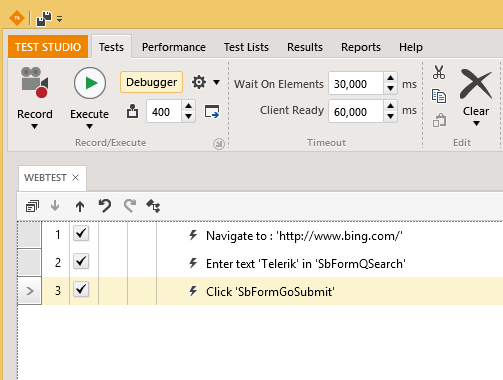The height and width of the screenshot is (380, 503).
Task: Click the Paste clipboard icon
Action: pos(439,120)
